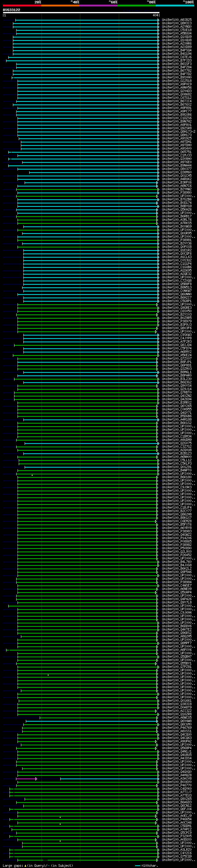Image resolution: width=197 pixels, height=868 pixels.
Task: Click the cyan ~100% identity legend segment
Action: click(175, 6)
